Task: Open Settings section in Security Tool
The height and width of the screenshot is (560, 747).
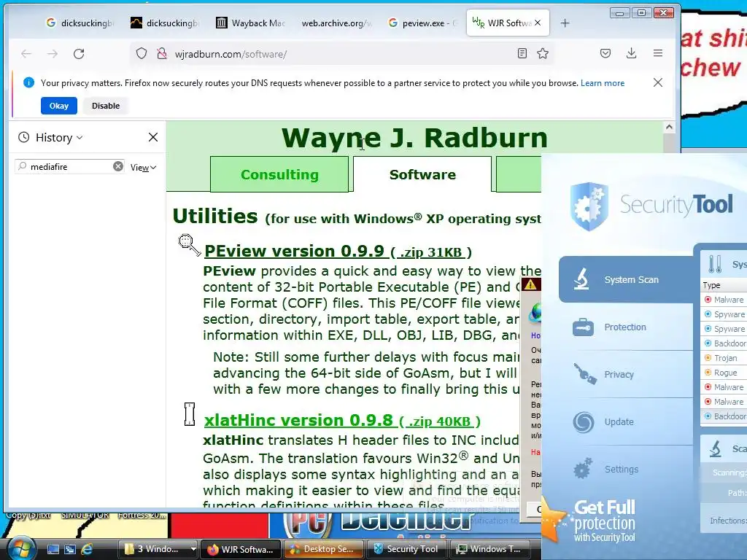Action: (626, 469)
